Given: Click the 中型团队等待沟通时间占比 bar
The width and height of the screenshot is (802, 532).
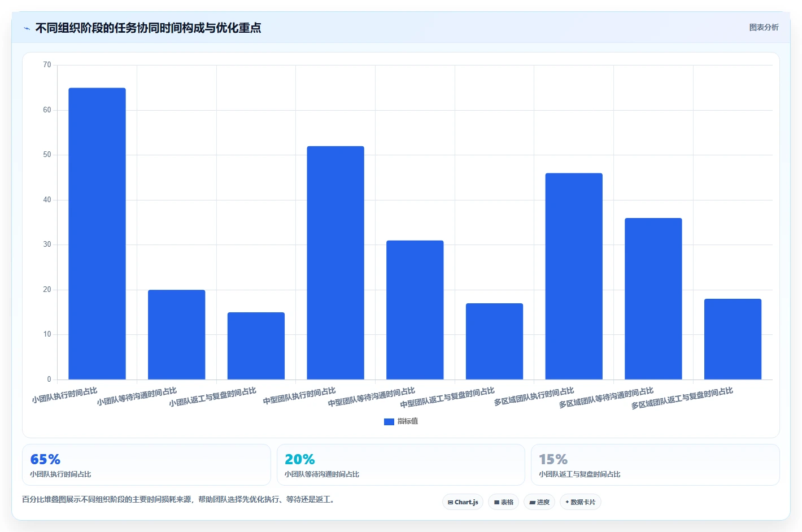Looking at the screenshot, I should pyautogui.click(x=415, y=310).
